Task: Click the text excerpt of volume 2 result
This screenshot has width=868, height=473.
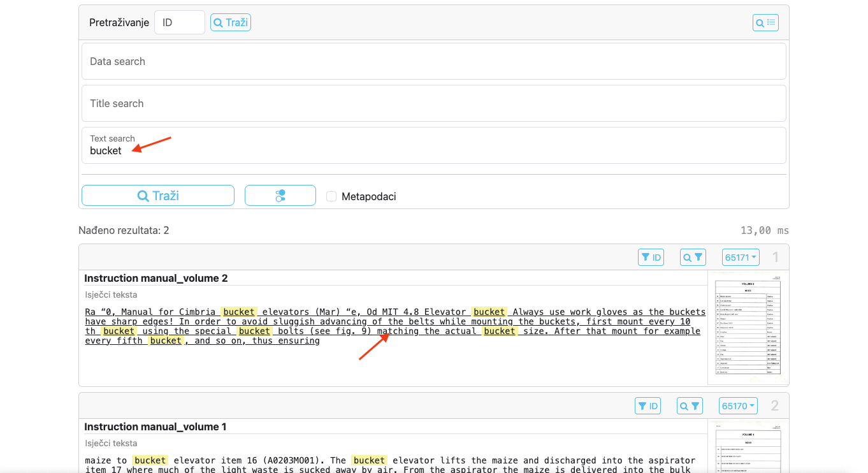Action: (395, 326)
